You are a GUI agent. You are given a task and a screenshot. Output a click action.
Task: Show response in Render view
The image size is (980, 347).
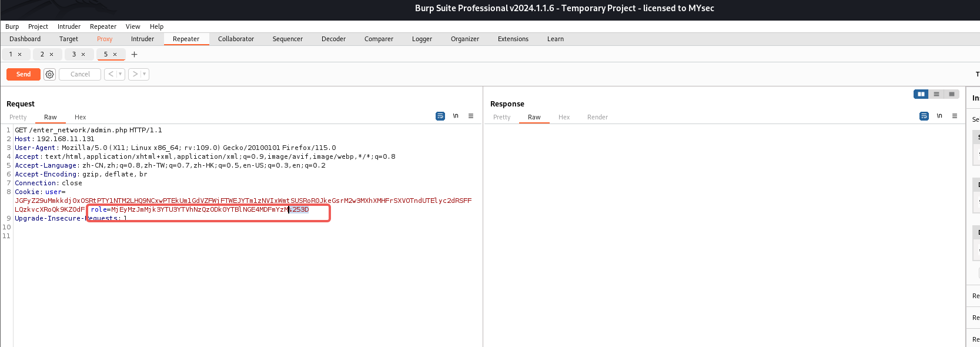pos(598,117)
